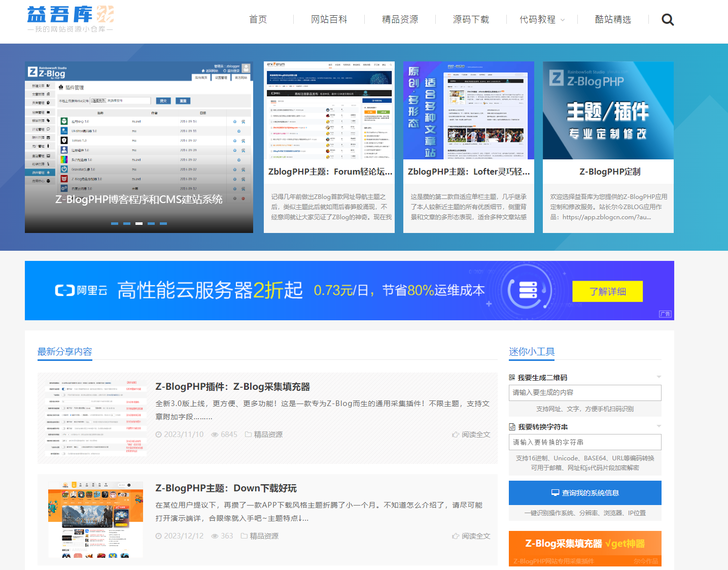Viewport: 728px width, 570px height.
Task: Open the Z-BlogPHP 主题/插件 定制 thumbnail
Action: [608, 111]
